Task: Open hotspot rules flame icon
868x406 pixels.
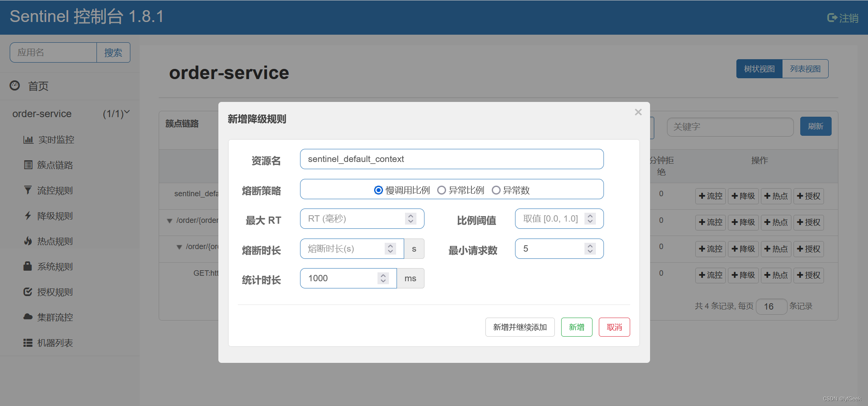Action: pyautogui.click(x=28, y=241)
